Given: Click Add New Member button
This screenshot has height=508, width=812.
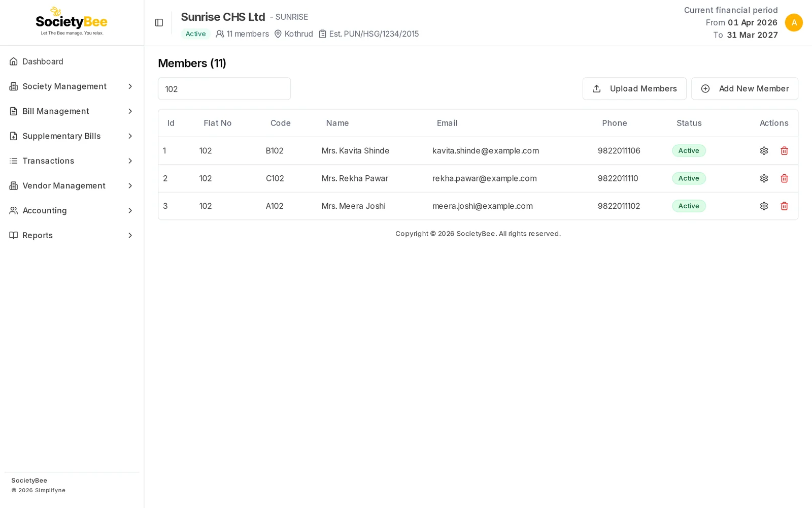Looking at the screenshot, I should pyautogui.click(x=745, y=89).
